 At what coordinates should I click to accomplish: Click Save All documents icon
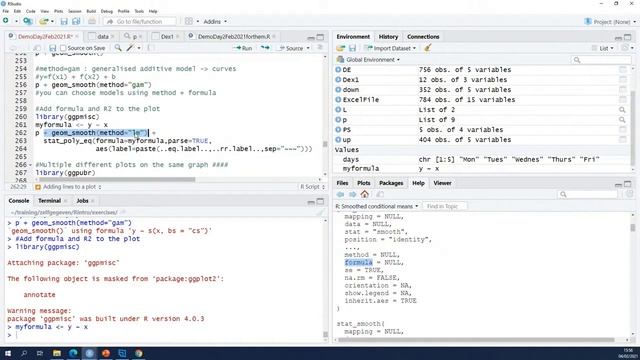(x=76, y=21)
